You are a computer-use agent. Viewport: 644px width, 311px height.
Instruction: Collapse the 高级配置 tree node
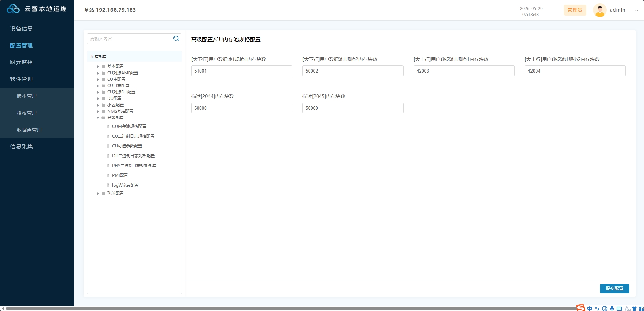point(98,118)
